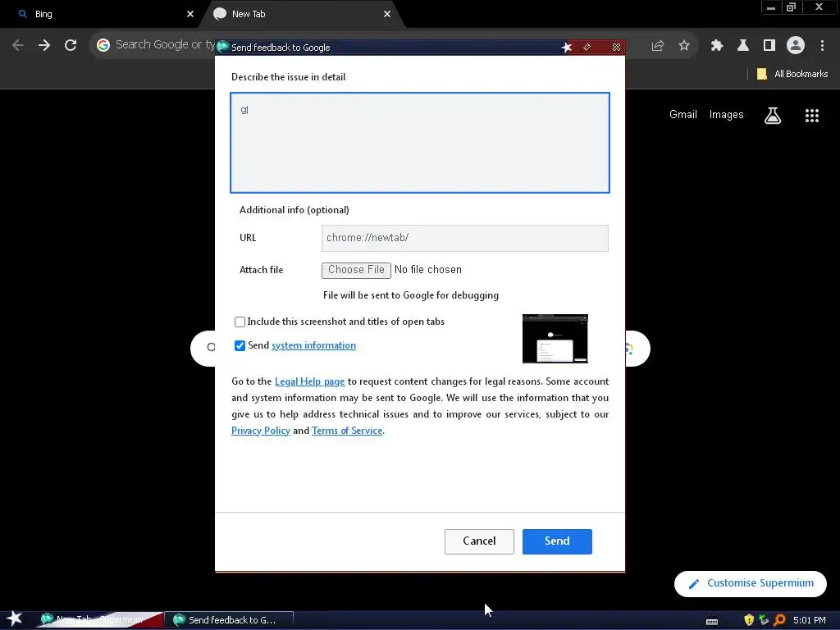This screenshot has height=630, width=840.
Task: Open the browser three-dot menu
Action: (822, 46)
